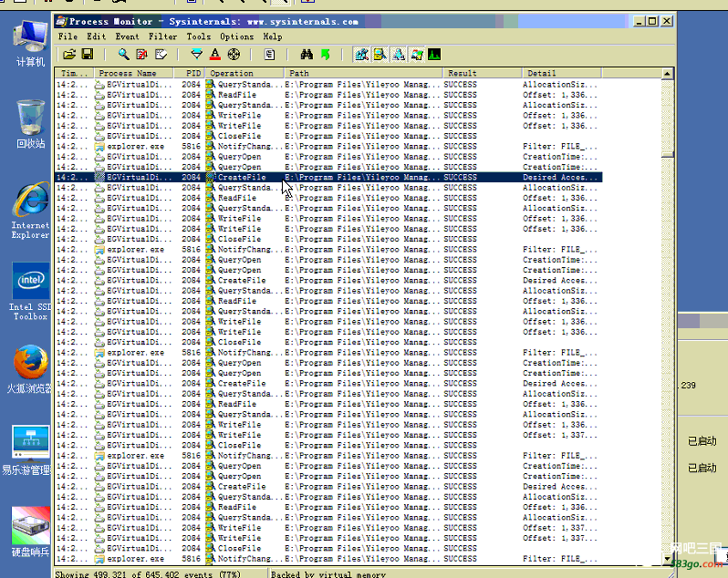Click the Path column header
The height and width of the screenshot is (578, 728).
tap(363, 73)
